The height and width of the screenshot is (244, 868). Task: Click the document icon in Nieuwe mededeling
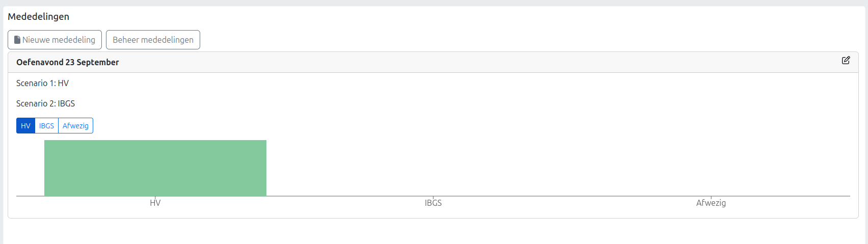17,40
